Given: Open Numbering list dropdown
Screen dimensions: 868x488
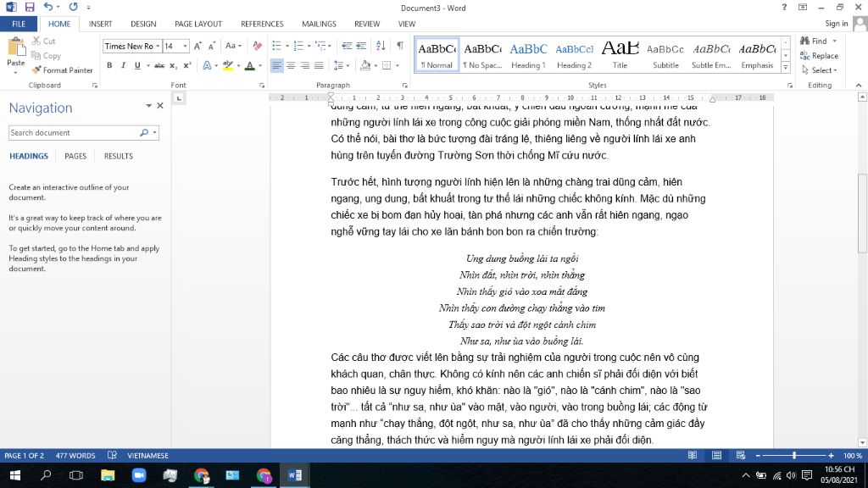Looking at the screenshot, I should point(309,46).
